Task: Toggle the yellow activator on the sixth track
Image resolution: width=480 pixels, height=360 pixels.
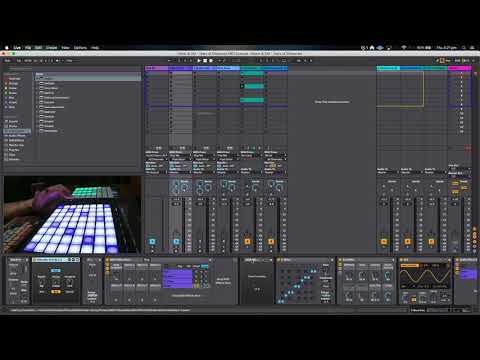Action: [x=271, y=241]
